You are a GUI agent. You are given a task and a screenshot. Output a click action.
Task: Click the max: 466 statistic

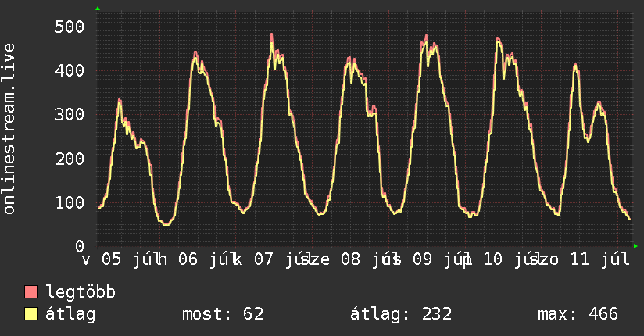[x=578, y=314]
